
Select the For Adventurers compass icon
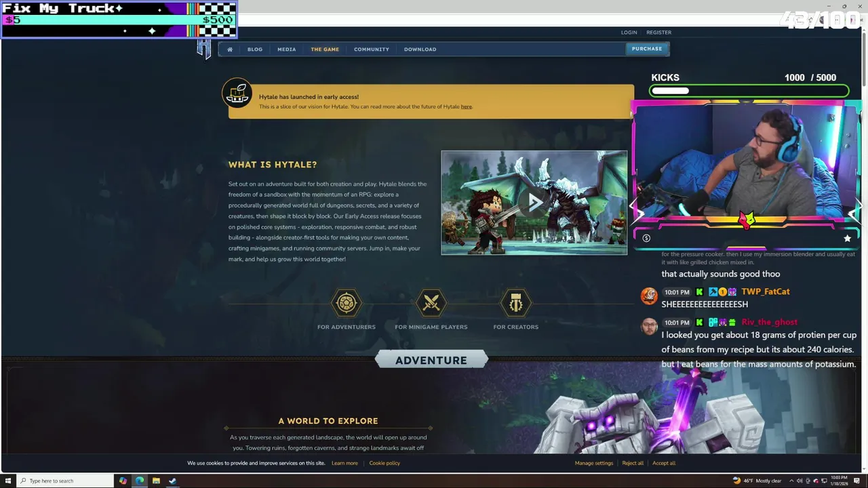[347, 303]
